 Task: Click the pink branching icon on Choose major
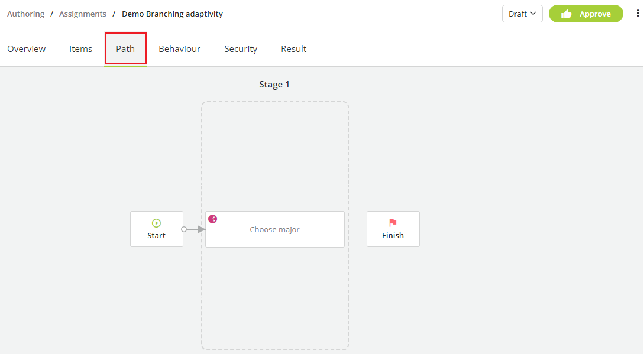click(x=212, y=218)
